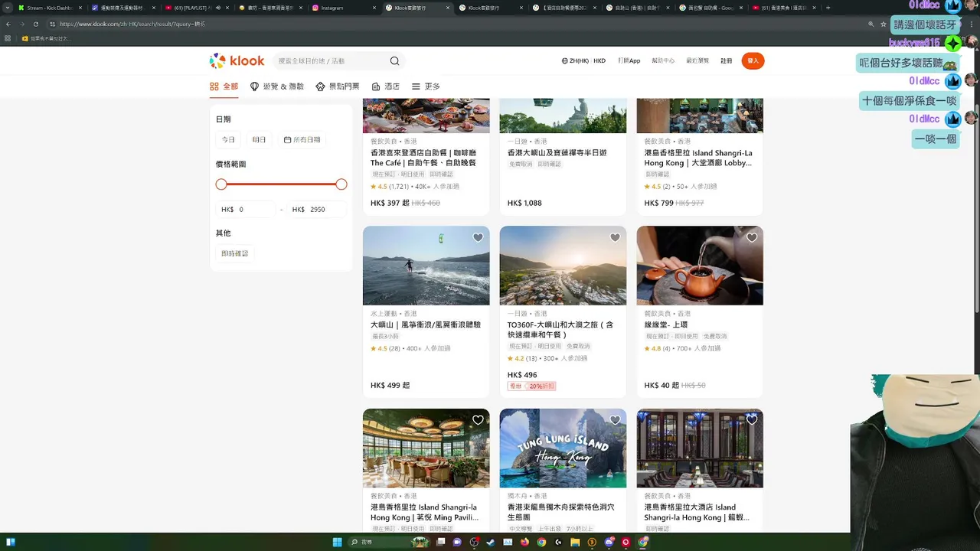This screenshot has width=980, height=551.
Task: Click the price range slider track
Action: (281, 184)
